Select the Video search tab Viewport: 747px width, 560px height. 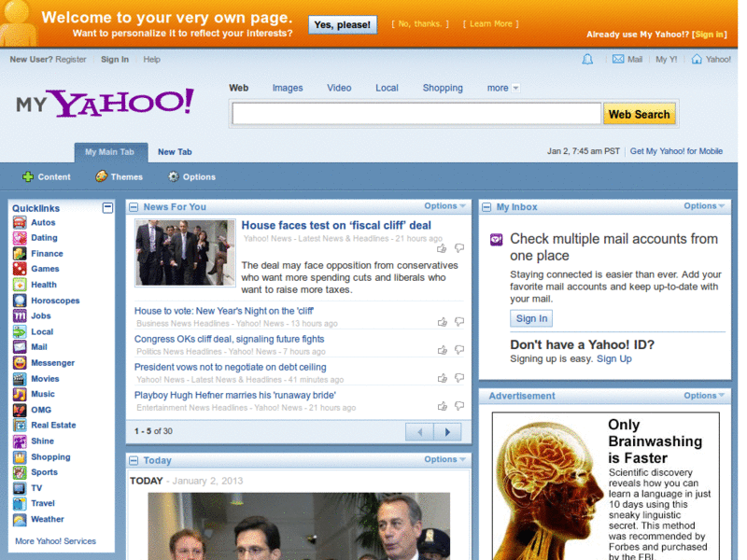339,88
